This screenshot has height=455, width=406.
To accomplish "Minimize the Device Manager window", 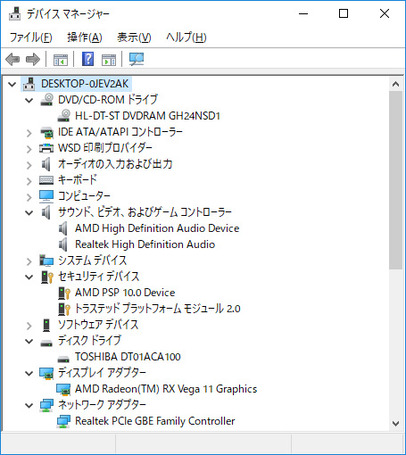I will point(303,14).
